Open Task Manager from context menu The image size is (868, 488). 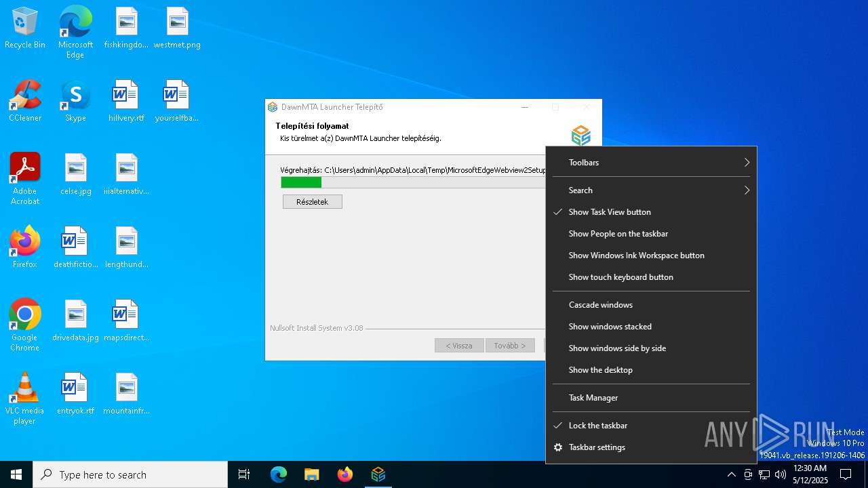tap(651, 398)
